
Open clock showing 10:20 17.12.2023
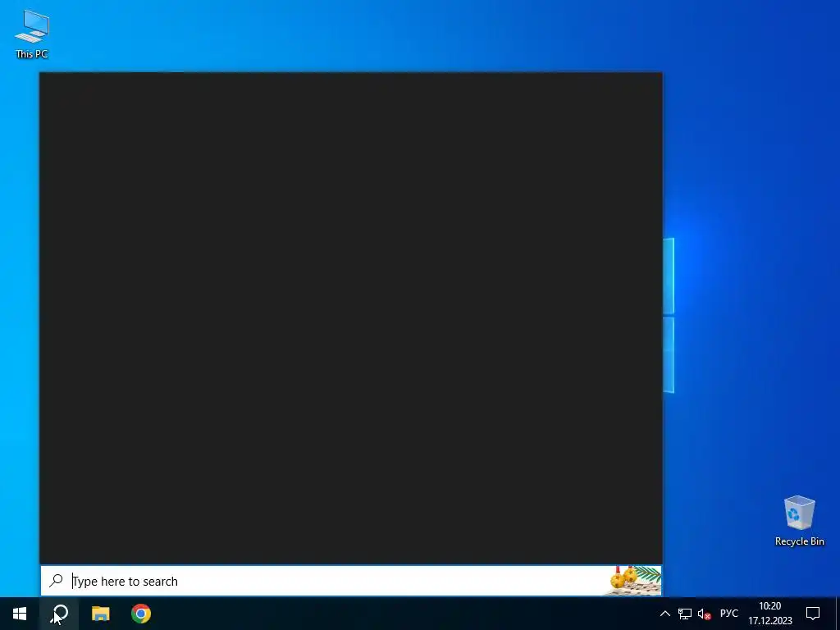click(769, 614)
